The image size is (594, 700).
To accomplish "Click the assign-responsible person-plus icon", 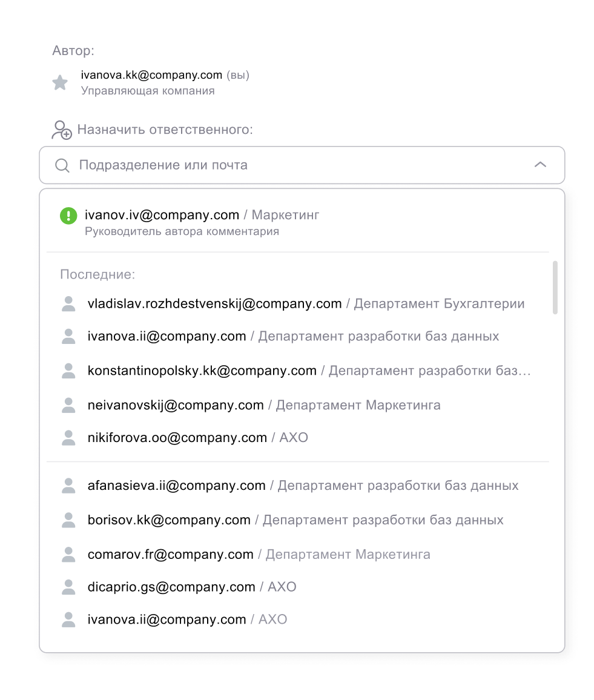I will click(x=62, y=130).
